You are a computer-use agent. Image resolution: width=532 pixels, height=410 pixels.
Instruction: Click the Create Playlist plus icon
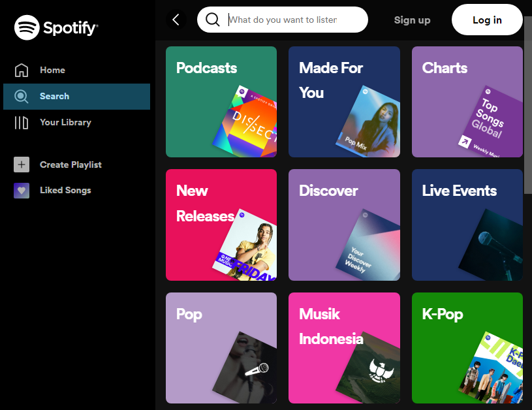pos(22,165)
